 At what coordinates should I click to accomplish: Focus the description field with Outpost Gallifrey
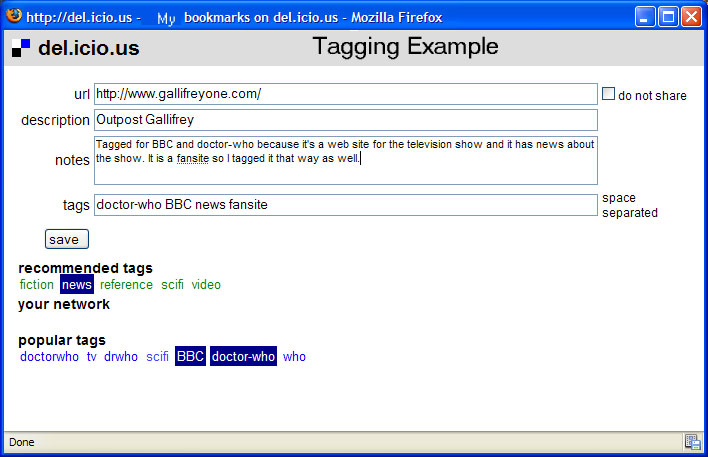[346, 120]
